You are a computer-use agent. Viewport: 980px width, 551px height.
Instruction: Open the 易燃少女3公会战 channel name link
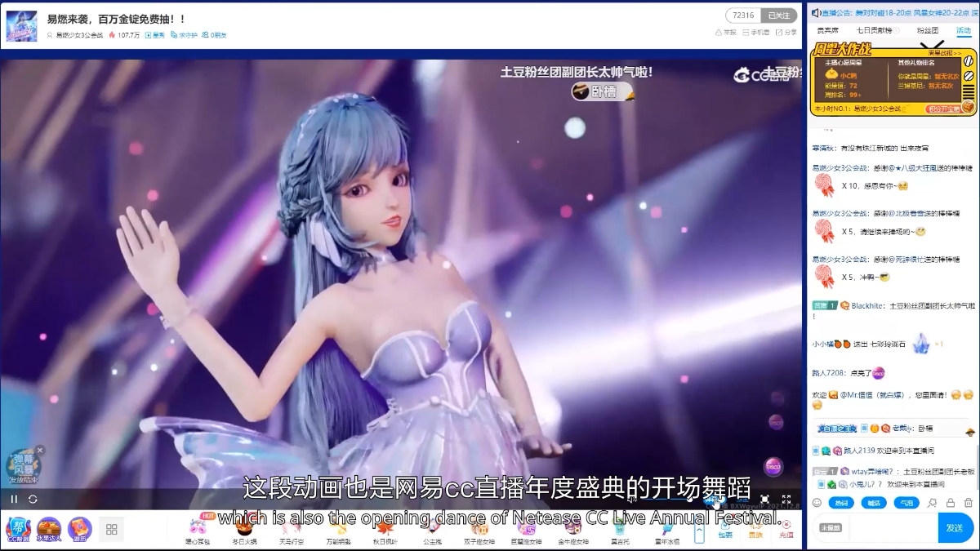click(x=79, y=35)
